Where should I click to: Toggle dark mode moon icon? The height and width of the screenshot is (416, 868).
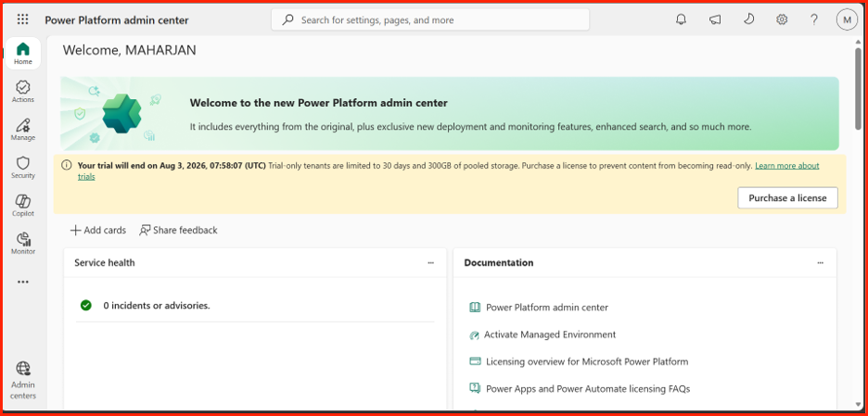[747, 19]
